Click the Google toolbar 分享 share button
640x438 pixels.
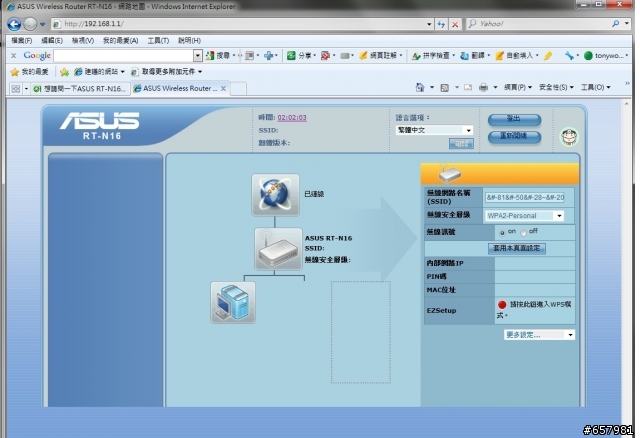tap(299, 56)
